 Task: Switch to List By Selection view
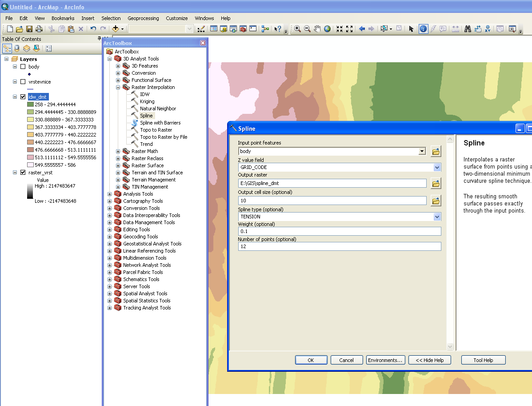pyautogui.click(x=36, y=48)
